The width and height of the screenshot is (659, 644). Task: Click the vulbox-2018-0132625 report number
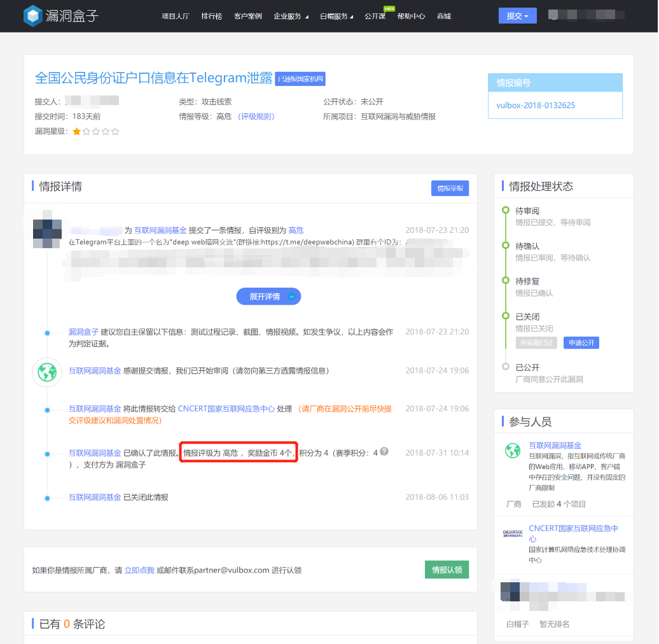tap(536, 106)
